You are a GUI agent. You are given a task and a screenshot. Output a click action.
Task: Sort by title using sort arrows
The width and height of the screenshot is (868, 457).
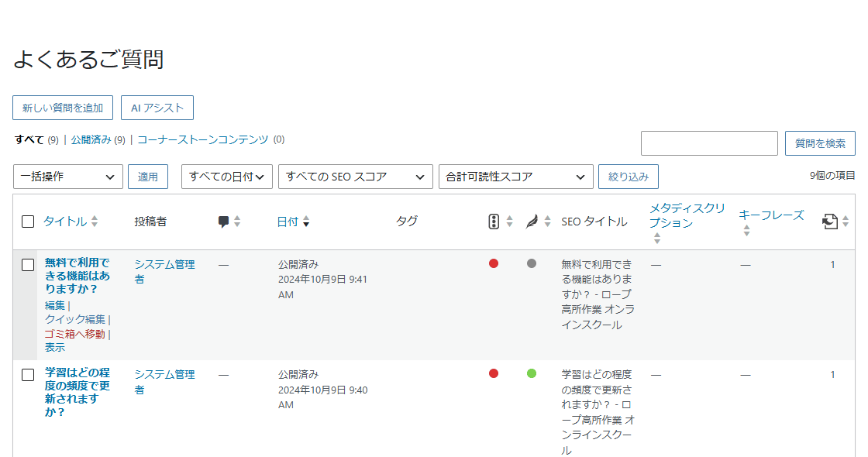(x=95, y=222)
